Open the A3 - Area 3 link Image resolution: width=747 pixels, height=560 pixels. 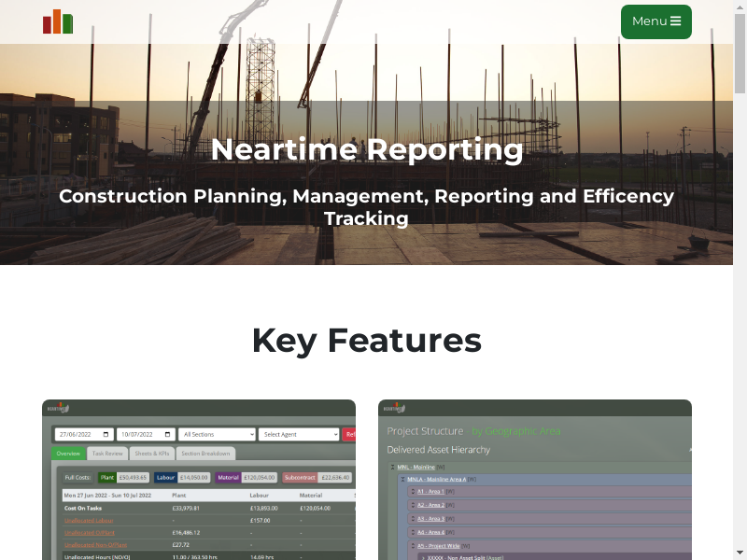pyautogui.click(x=430, y=518)
